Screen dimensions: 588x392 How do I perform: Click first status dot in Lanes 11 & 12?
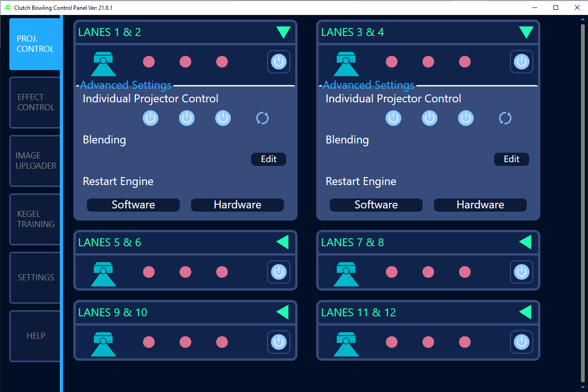[391, 342]
